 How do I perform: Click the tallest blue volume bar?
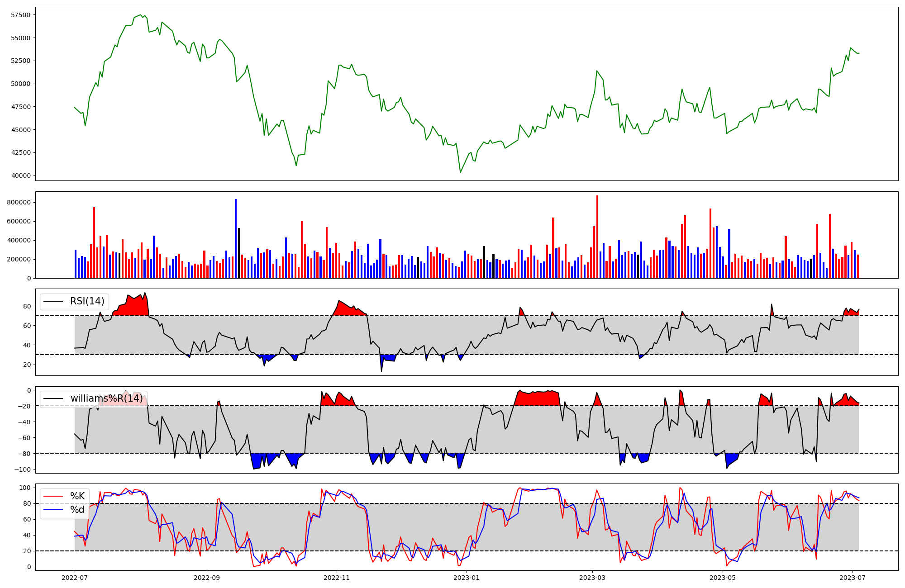[x=236, y=239]
